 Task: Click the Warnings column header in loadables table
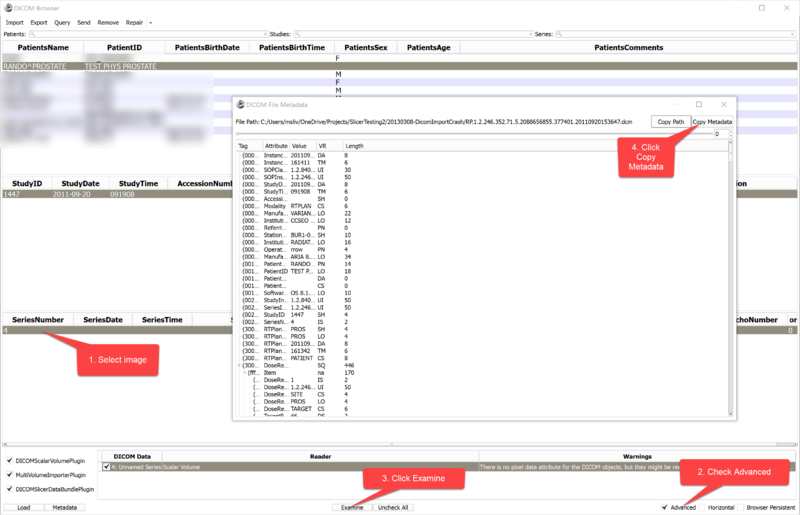click(x=637, y=456)
